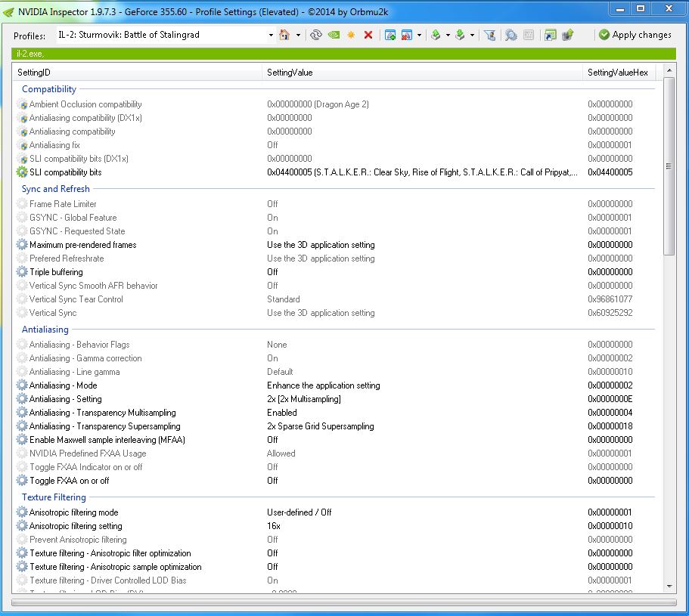This screenshot has height=616, width=689.
Task: Click the SettingValue column header
Action: coord(422,73)
